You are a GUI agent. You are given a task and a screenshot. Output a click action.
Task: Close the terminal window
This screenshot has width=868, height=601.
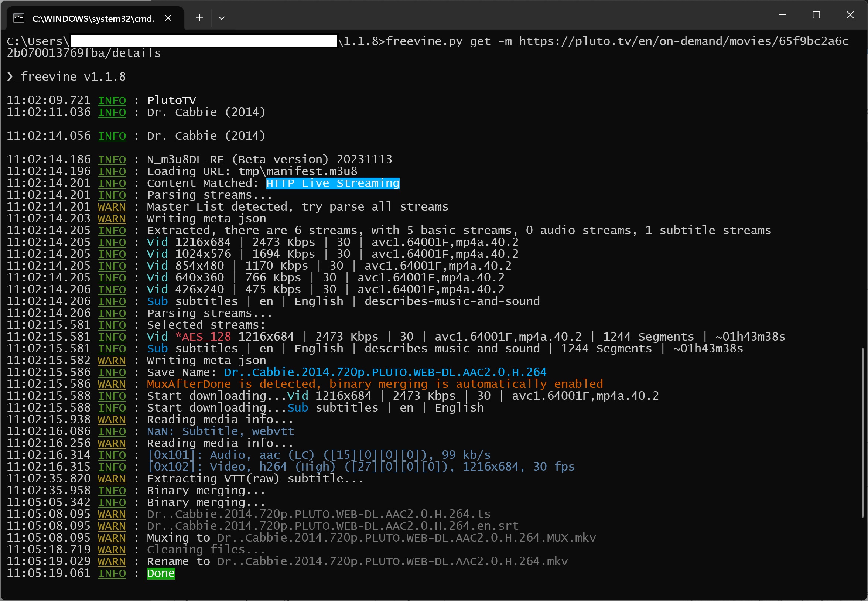850,15
